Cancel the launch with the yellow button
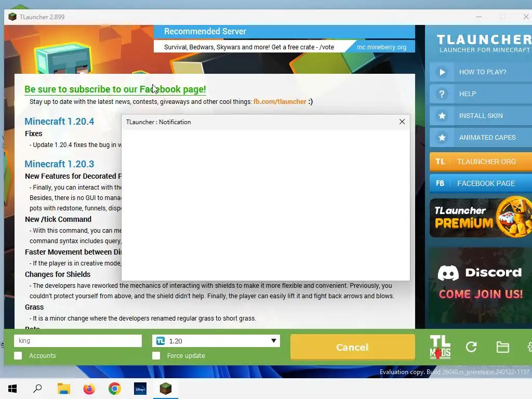Viewport: 532px width, 399px height. (x=353, y=347)
